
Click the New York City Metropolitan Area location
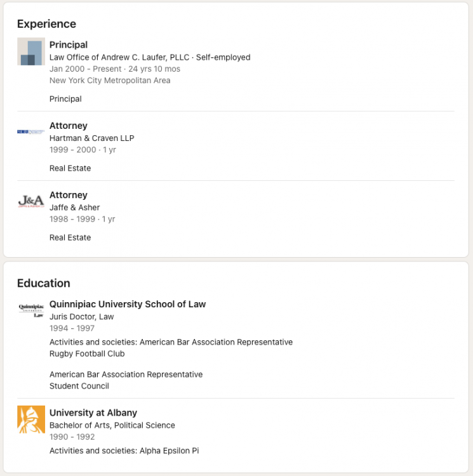pyautogui.click(x=110, y=81)
